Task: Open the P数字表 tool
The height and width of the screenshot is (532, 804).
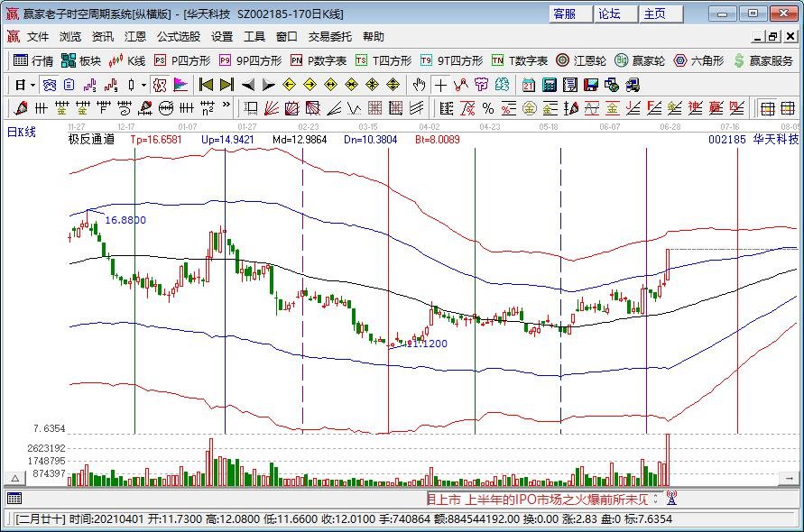Action: point(319,61)
